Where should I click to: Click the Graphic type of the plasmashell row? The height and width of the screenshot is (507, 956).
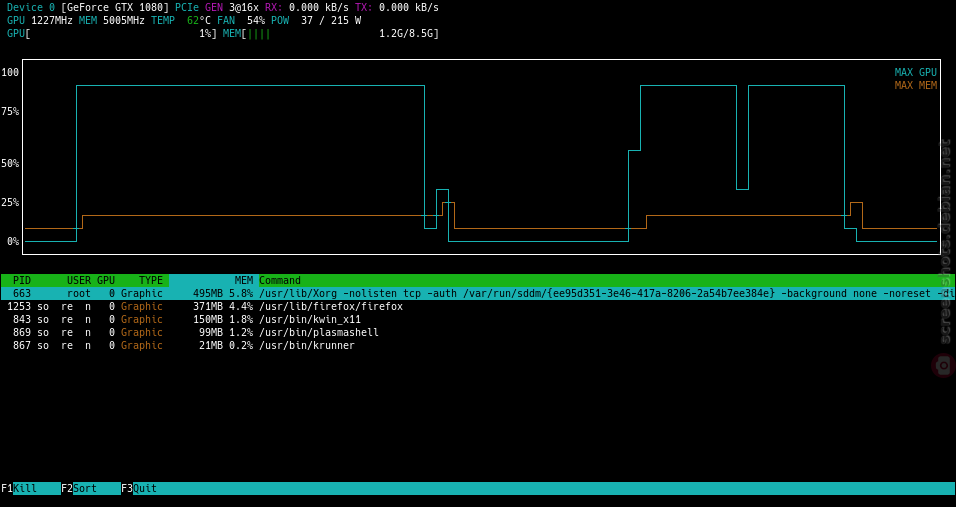pyautogui.click(x=141, y=332)
